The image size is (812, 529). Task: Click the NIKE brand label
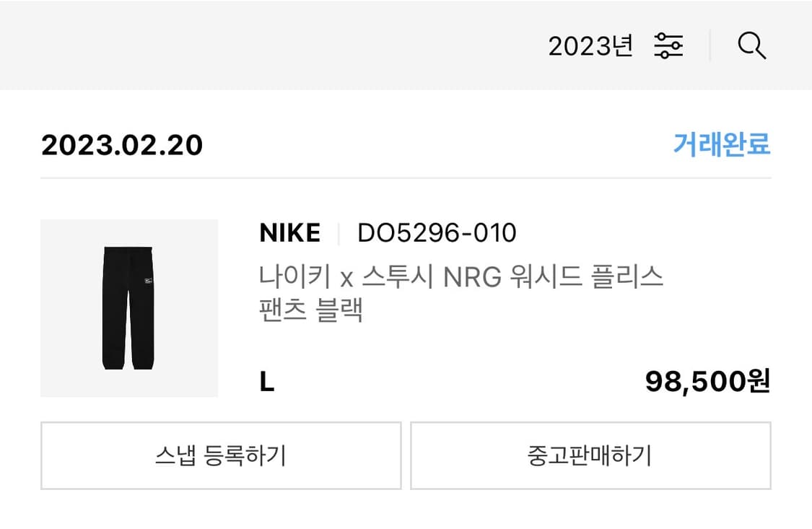[x=289, y=232]
